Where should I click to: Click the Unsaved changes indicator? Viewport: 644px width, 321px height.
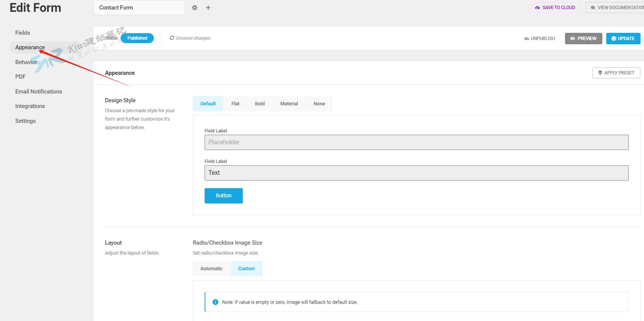190,38
